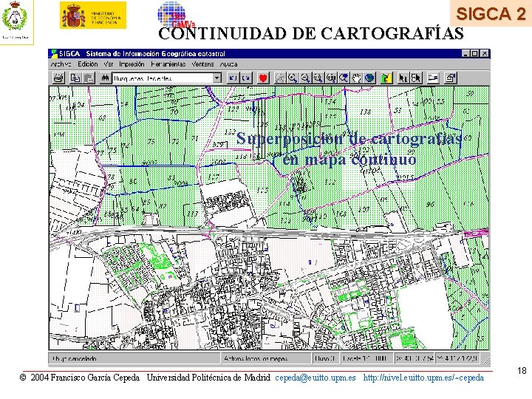Viewport: 532px width, 399px height.
Task: Maximize the SIGCA window
Action: 475,54
